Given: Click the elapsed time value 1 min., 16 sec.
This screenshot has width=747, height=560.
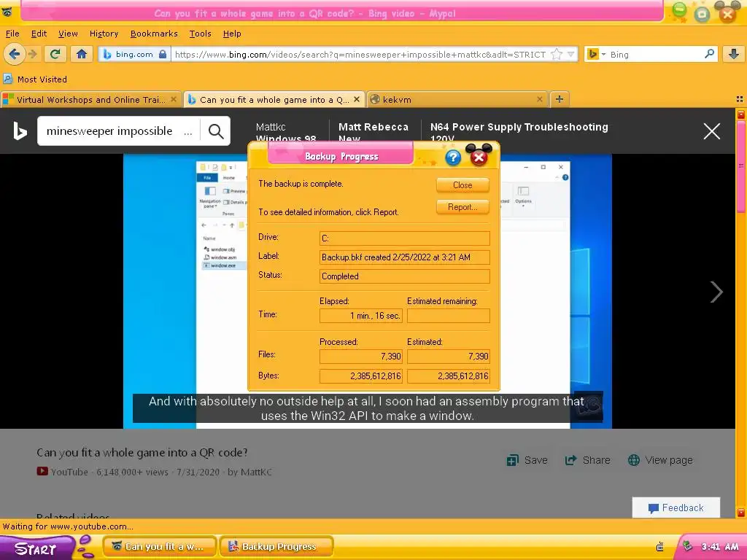Looking at the screenshot, I should point(361,316).
